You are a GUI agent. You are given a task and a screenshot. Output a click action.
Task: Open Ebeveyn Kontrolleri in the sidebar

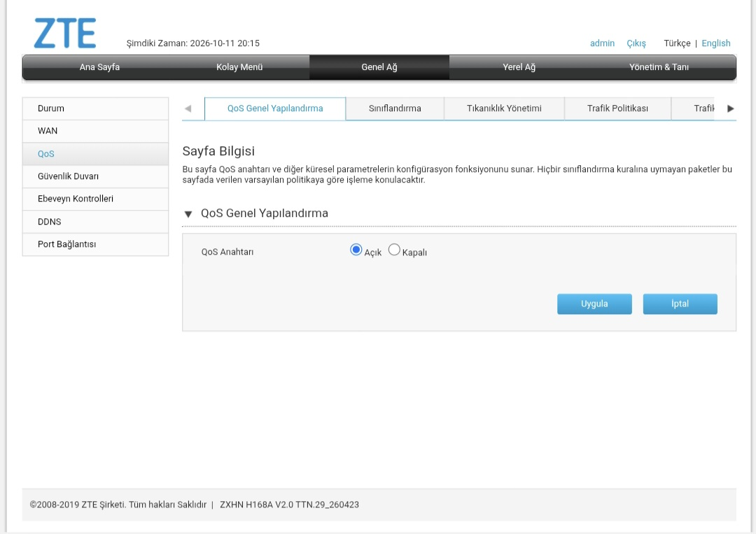click(95, 199)
